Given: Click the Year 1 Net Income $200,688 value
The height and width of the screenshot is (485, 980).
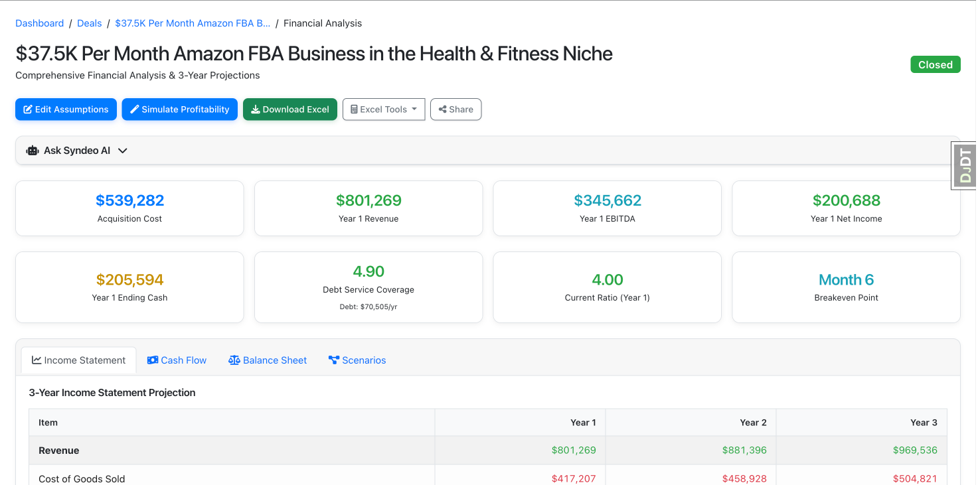Looking at the screenshot, I should (x=847, y=200).
